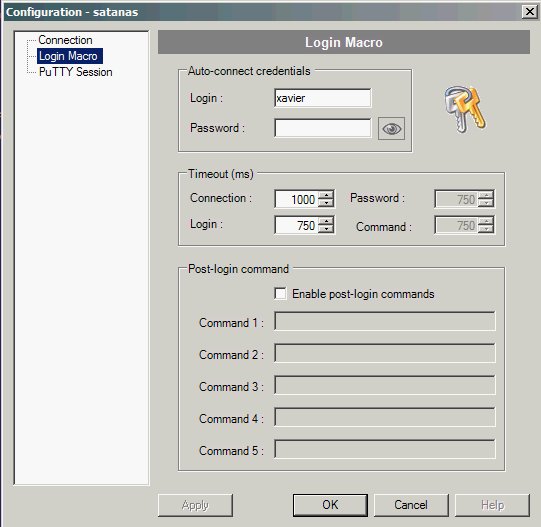Open the PuTTY Session settings page
541x527 pixels.
[76, 72]
